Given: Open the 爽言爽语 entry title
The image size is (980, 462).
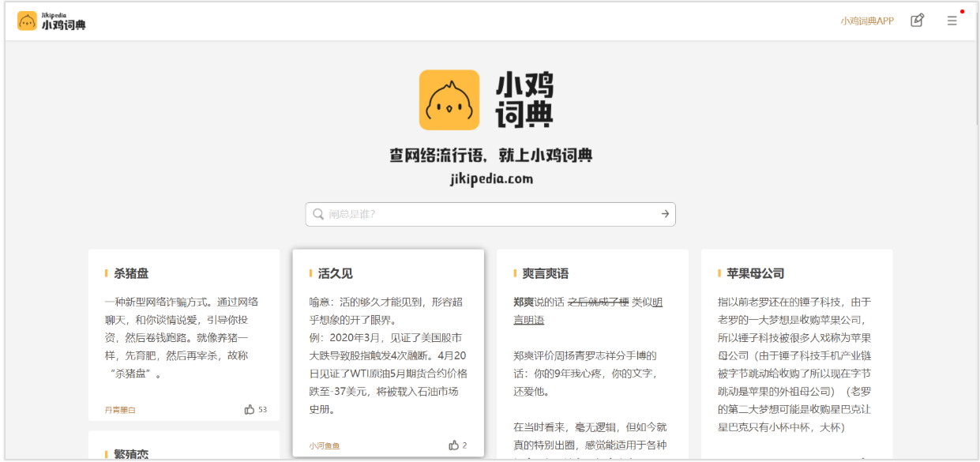Looking at the screenshot, I should coord(545,273).
